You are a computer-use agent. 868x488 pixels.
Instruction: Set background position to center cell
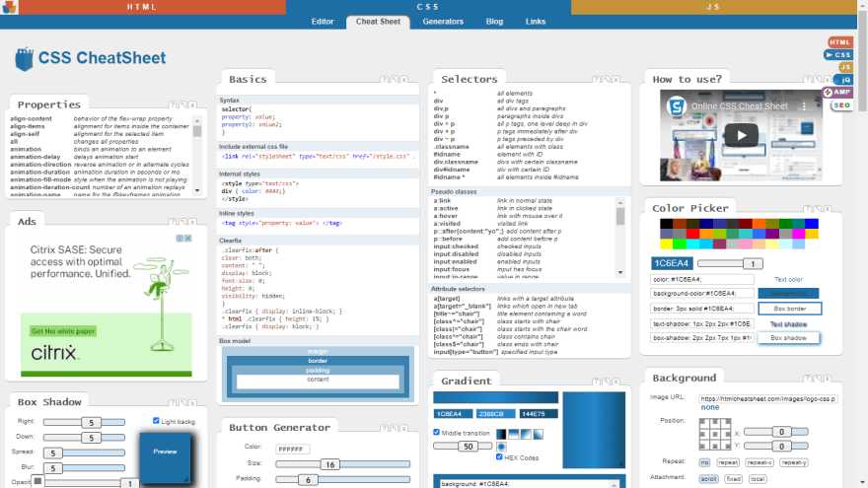point(715,434)
